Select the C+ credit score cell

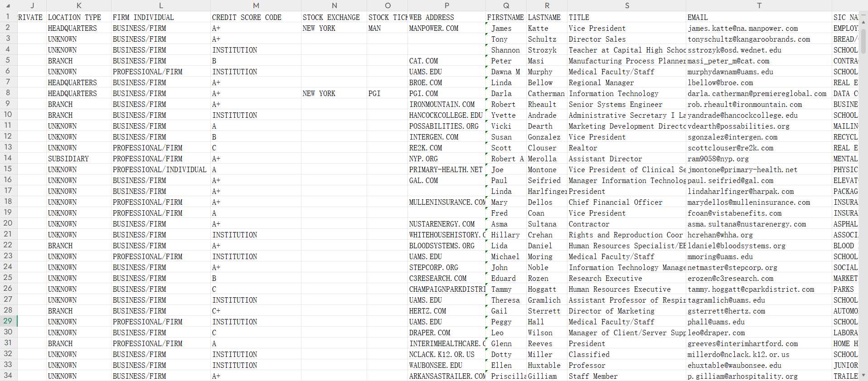pyautogui.click(x=256, y=310)
